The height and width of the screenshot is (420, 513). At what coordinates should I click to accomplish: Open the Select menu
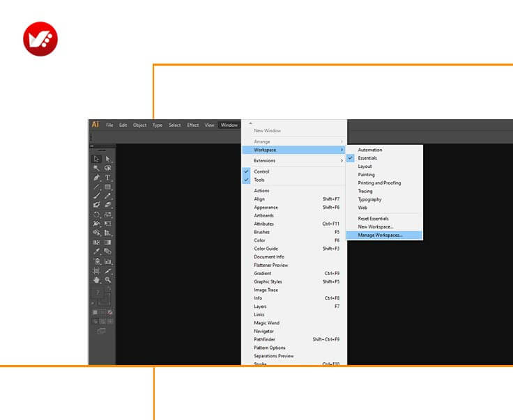click(x=175, y=125)
